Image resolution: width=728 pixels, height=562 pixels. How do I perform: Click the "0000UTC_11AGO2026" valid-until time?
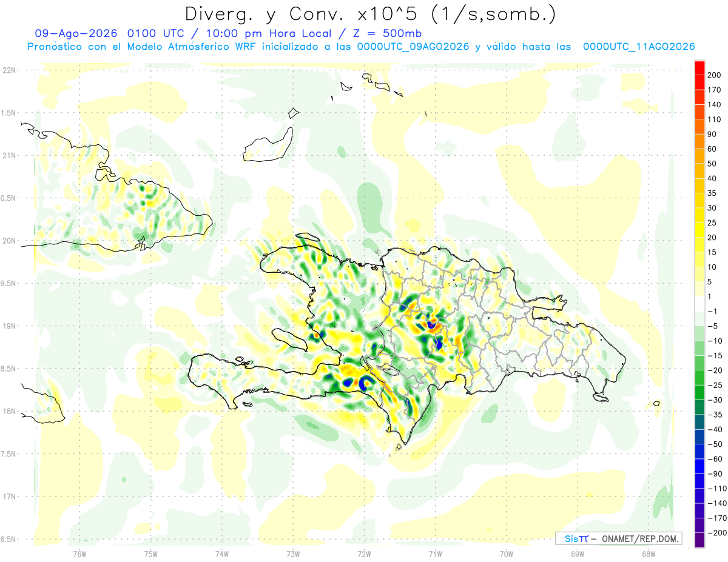[639, 47]
